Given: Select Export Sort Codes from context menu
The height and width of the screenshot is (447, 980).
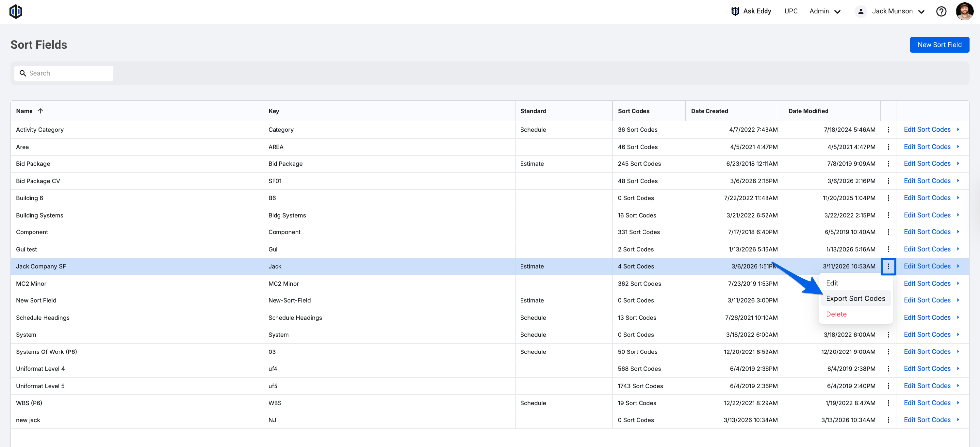Looking at the screenshot, I should [855, 299].
